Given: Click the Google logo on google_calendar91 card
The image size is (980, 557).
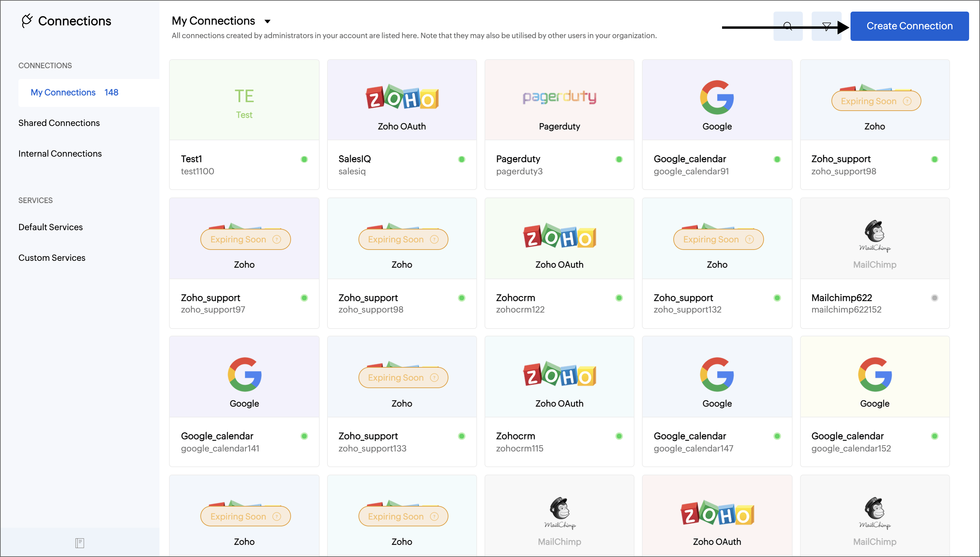Looking at the screenshot, I should 717,97.
